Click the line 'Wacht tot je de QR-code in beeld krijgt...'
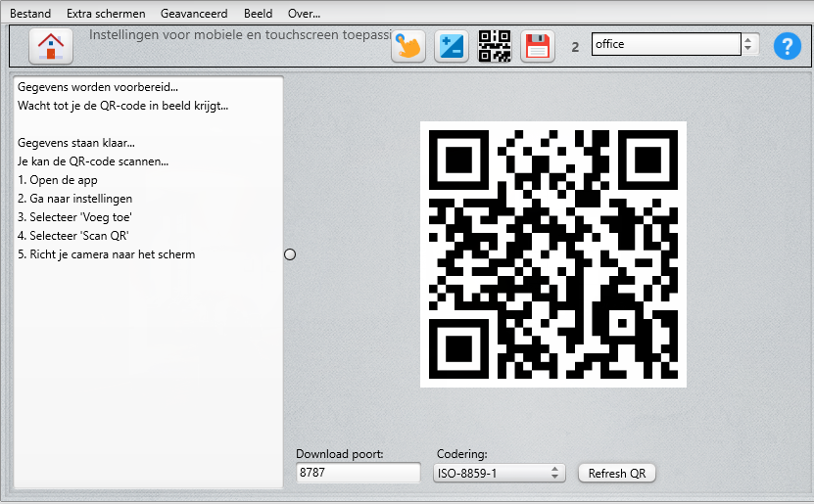This screenshot has height=504, width=814. (122, 106)
